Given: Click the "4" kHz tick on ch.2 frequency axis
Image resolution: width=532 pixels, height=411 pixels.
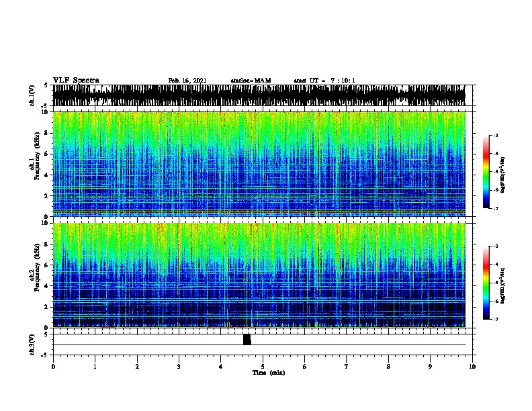Looking at the screenshot, I should click(x=47, y=286).
